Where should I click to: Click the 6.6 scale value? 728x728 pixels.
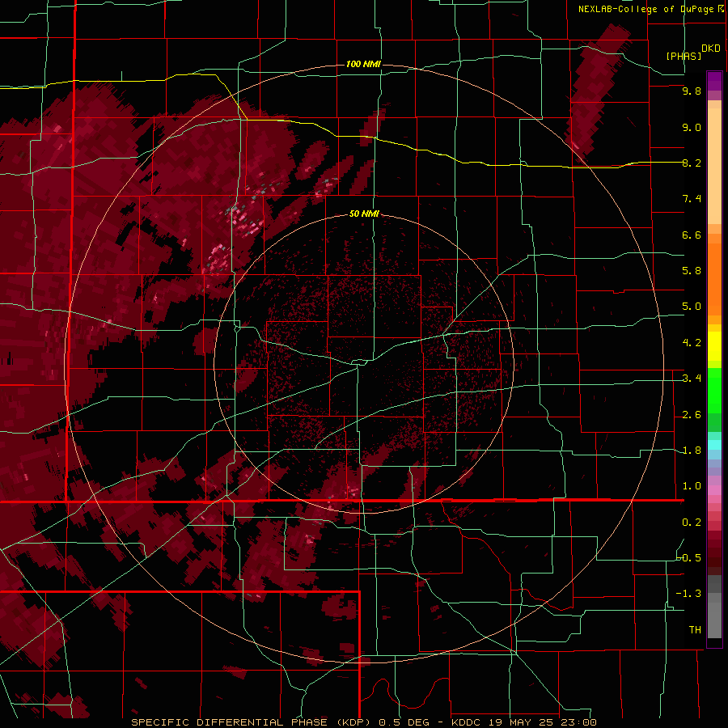(x=692, y=235)
